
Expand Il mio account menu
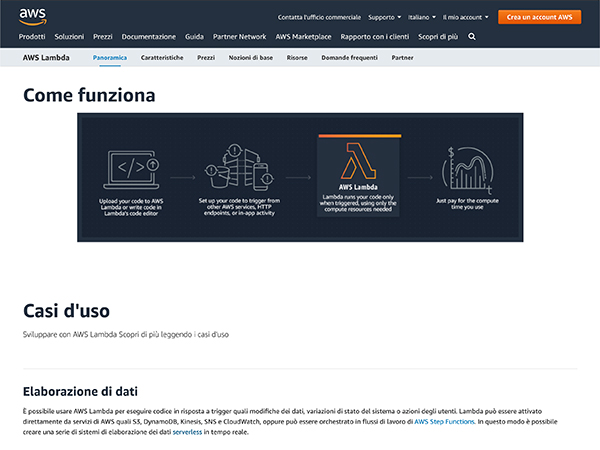pyautogui.click(x=466, y=17)
